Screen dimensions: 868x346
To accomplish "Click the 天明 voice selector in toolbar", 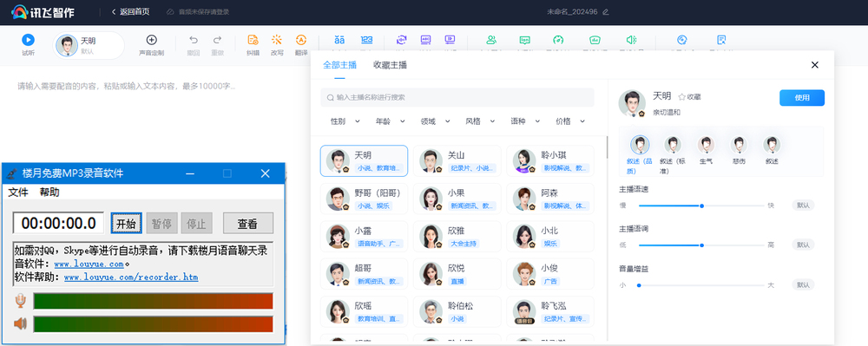I will click(x=89, y=45).
